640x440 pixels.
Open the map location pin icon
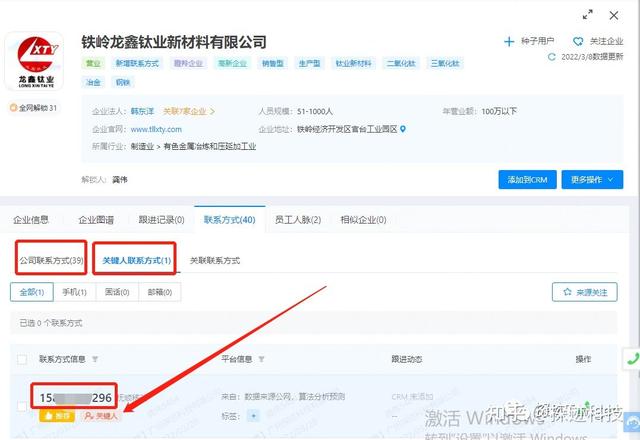pyautogui.click(x=403, y=129)
